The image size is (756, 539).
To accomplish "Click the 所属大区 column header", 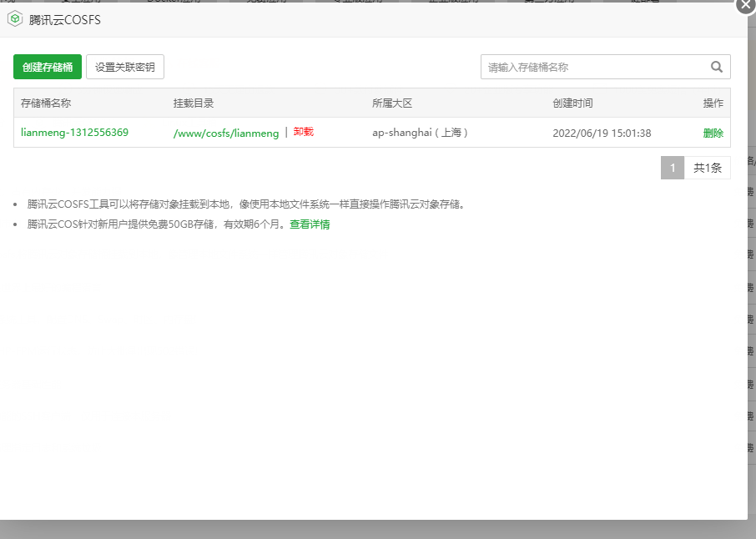I will 392,103.
